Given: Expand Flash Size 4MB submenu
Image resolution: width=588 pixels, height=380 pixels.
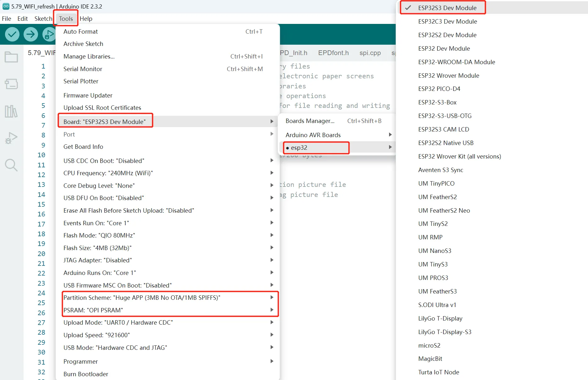Looking at the screenshot, I should (168, 248).
